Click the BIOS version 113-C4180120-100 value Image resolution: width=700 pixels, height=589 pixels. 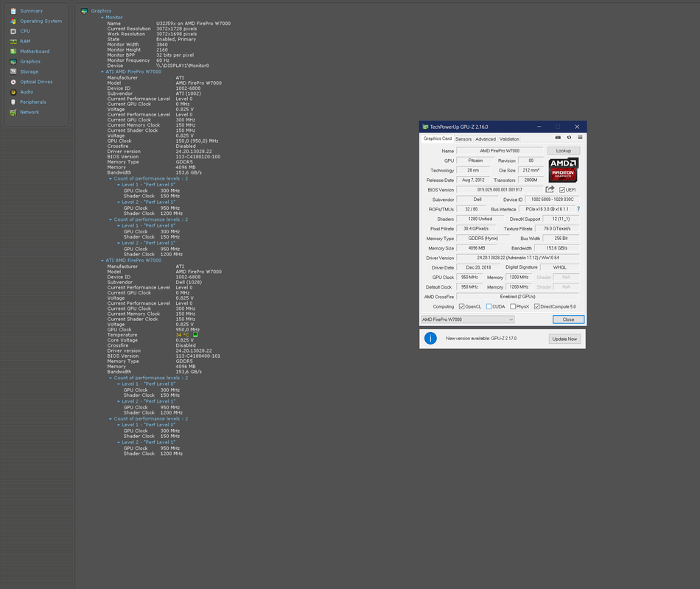coord(198,157)
